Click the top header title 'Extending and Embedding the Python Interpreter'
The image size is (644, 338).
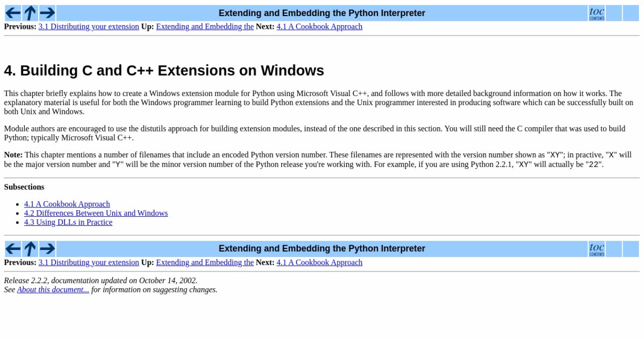coord(321,13)
